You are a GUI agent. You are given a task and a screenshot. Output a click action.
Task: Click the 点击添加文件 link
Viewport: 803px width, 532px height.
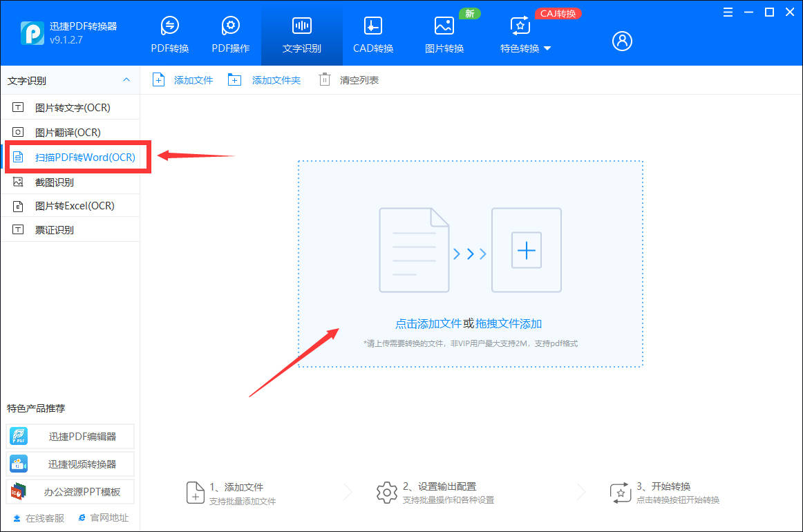click(x=428, y=323)
